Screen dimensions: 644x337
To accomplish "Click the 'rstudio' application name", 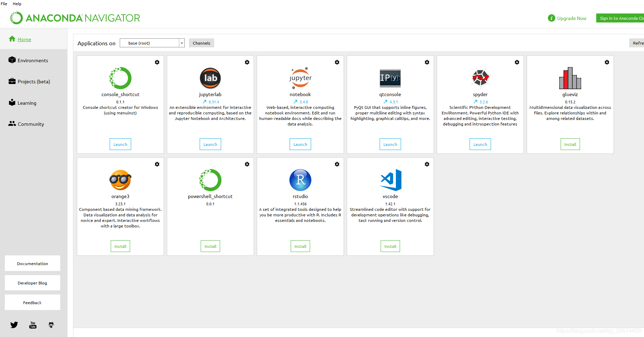I will pos(300,196).
